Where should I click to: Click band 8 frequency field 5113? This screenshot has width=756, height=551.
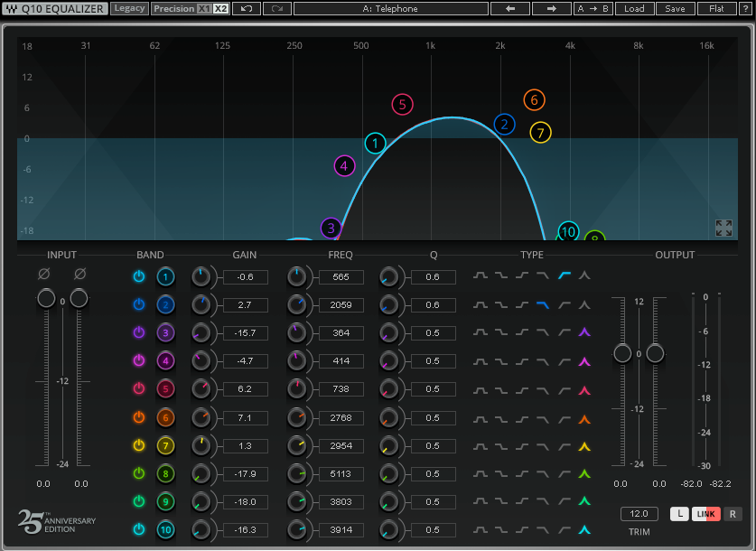[341, 474]
